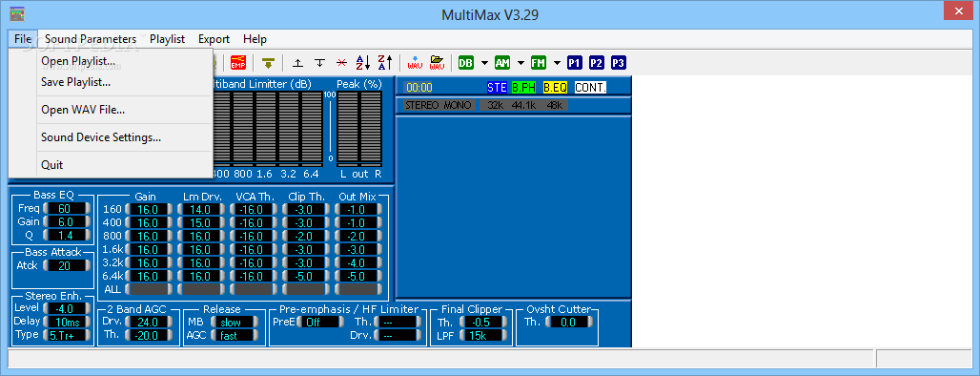Select the 32k sample rate
Viewport: 980px width, 376px height.
495,105
